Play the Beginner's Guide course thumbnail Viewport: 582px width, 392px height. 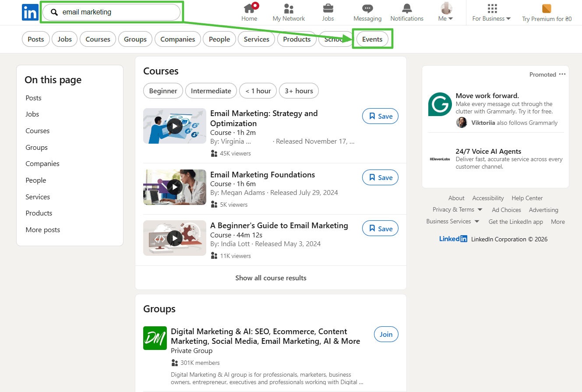175,238
